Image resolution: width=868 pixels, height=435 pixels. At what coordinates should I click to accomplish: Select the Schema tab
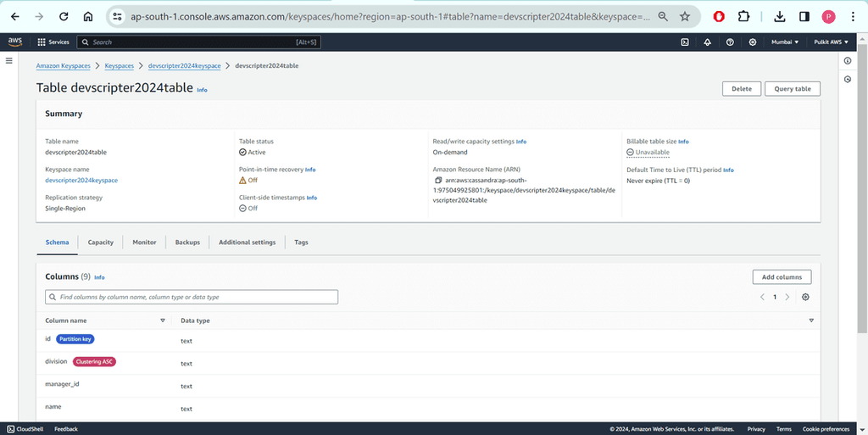tap(57, 243)
